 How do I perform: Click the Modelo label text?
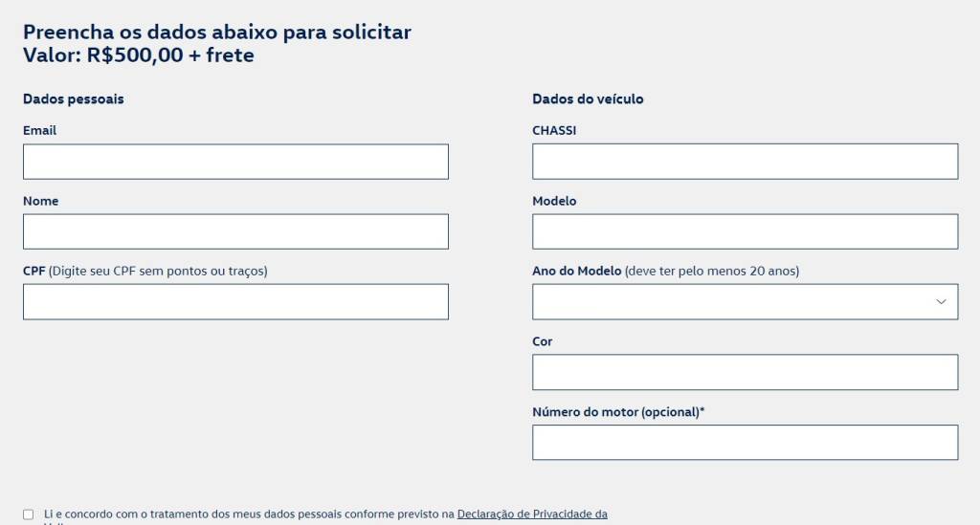pos(554,201)
